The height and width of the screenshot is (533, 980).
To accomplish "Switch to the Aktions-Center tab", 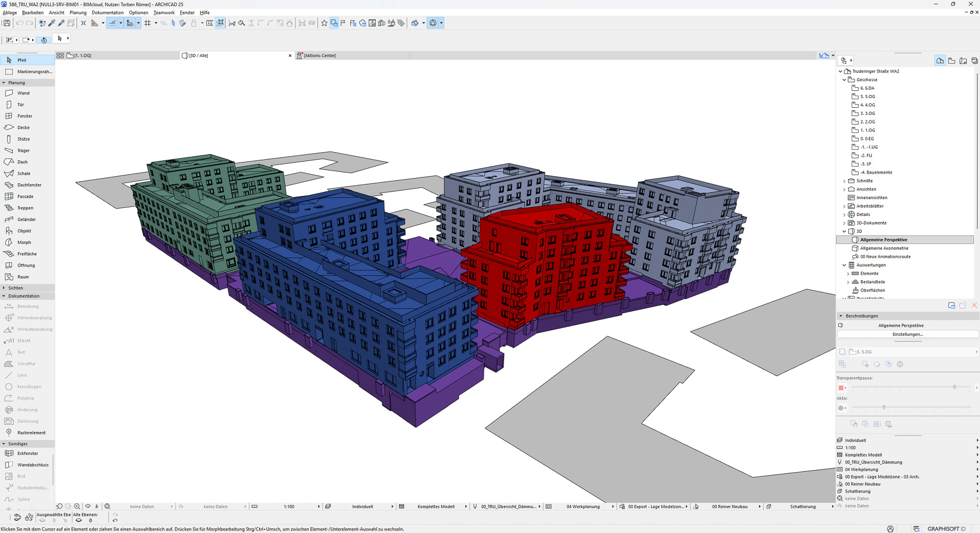I will pyautogui.click(x=320, y=56).
